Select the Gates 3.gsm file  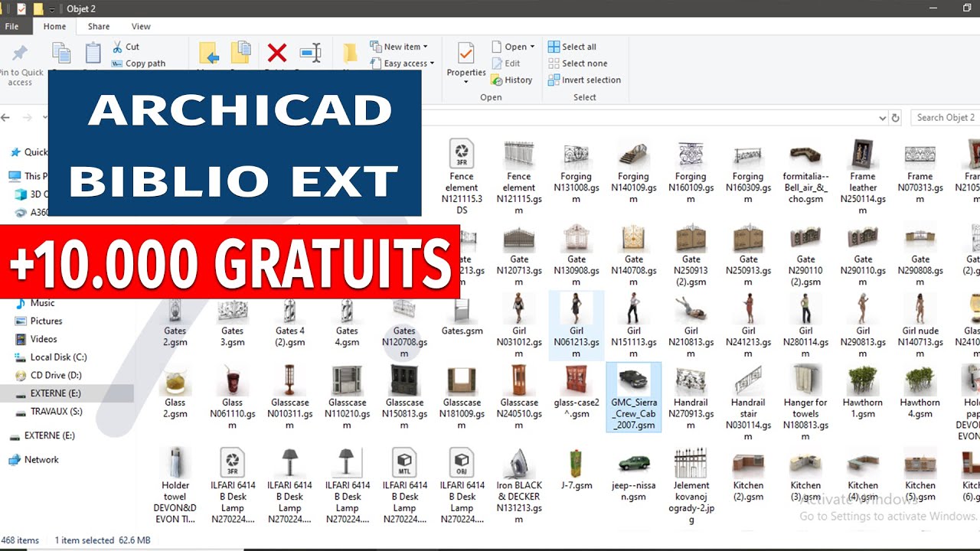click(233, 321)
